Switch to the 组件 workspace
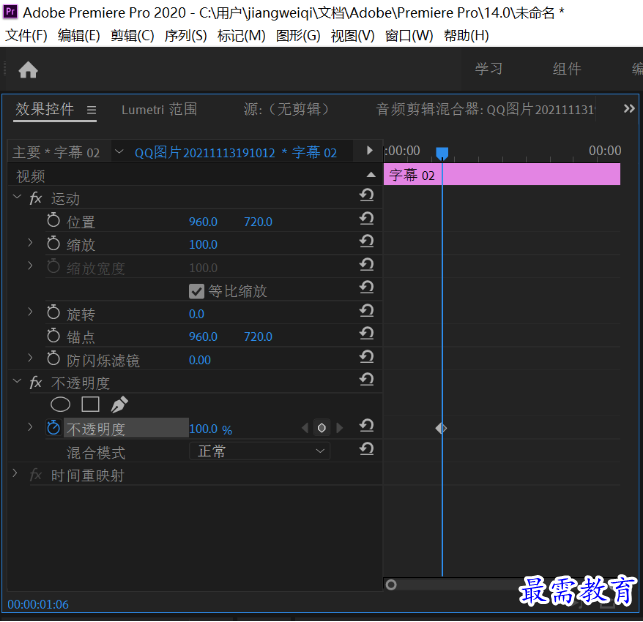Image resolution: width=643 pixels, height=622 pixels. (x=567, y=68)
